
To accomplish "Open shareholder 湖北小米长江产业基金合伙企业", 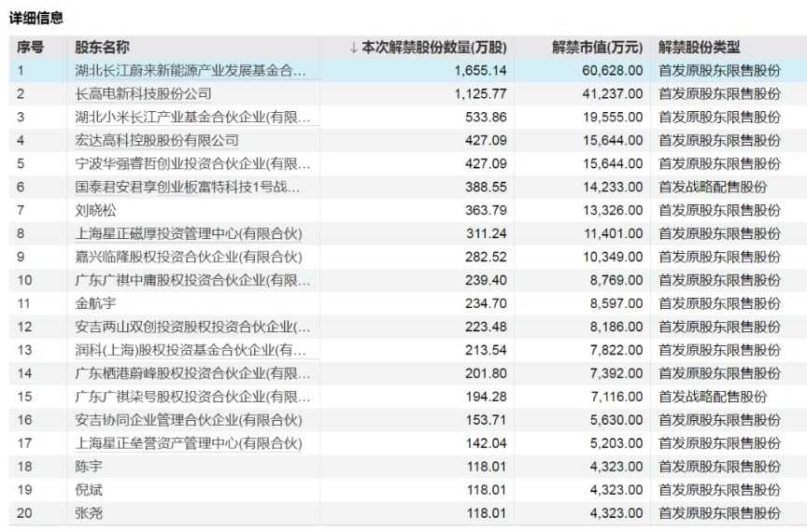I will [x=192, y=117].
